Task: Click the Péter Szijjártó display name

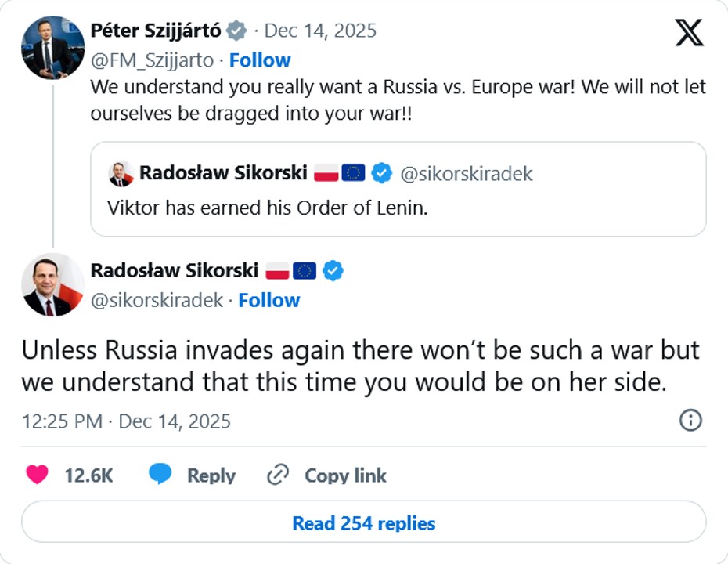Action: pos(156,31)
